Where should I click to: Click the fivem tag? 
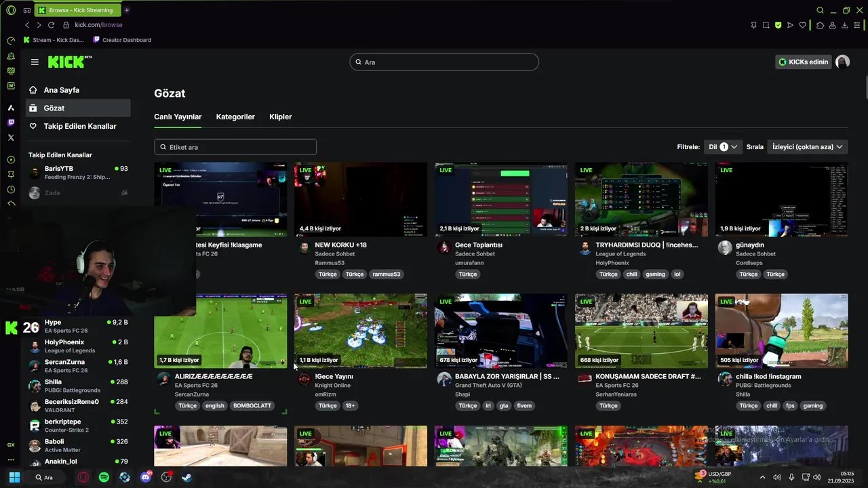(x=524, y=406)
